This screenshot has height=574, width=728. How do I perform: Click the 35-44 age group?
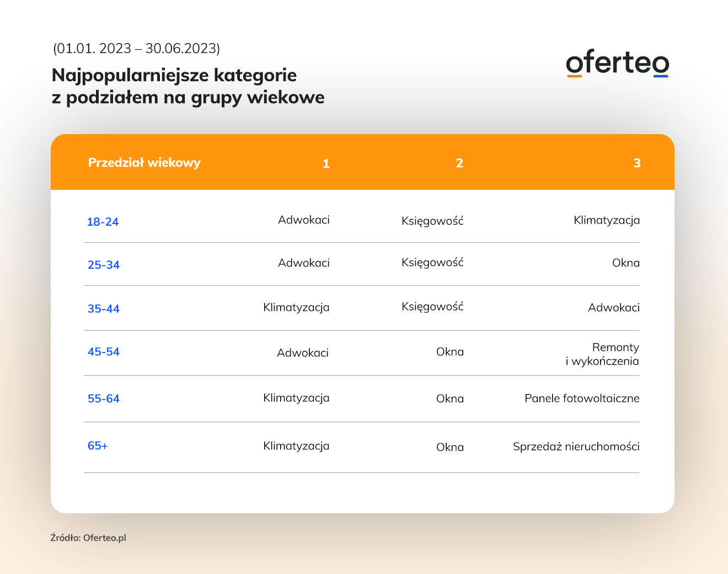point(104,309)
